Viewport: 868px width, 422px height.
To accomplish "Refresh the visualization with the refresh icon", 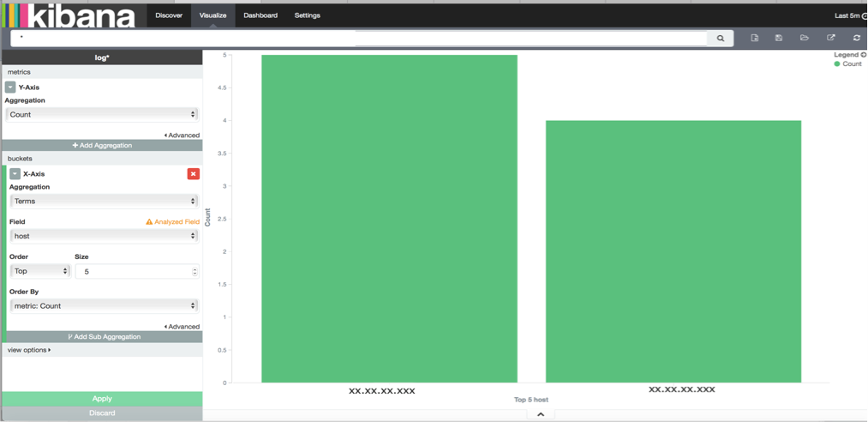I will (857, 38).
